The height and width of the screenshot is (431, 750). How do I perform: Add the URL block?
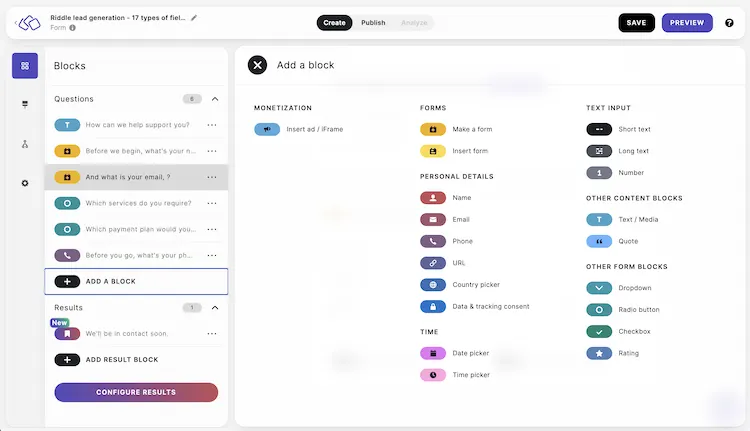pos(443,263)
